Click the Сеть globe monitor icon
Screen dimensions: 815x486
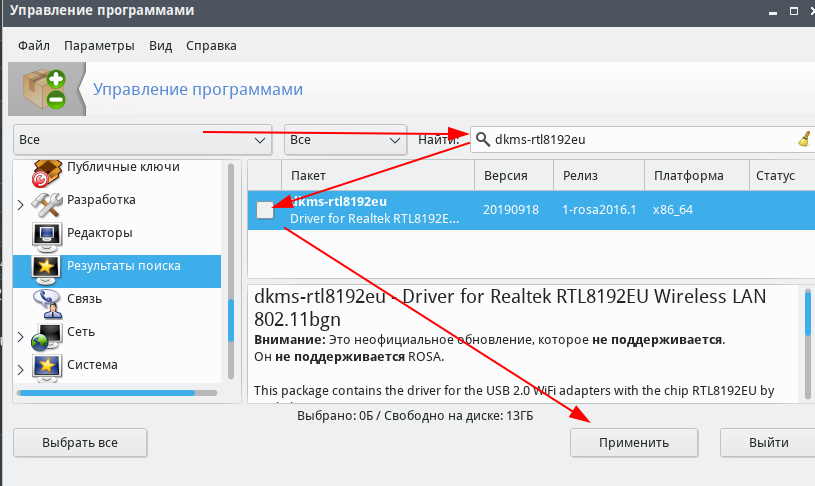tap(46, 337)
